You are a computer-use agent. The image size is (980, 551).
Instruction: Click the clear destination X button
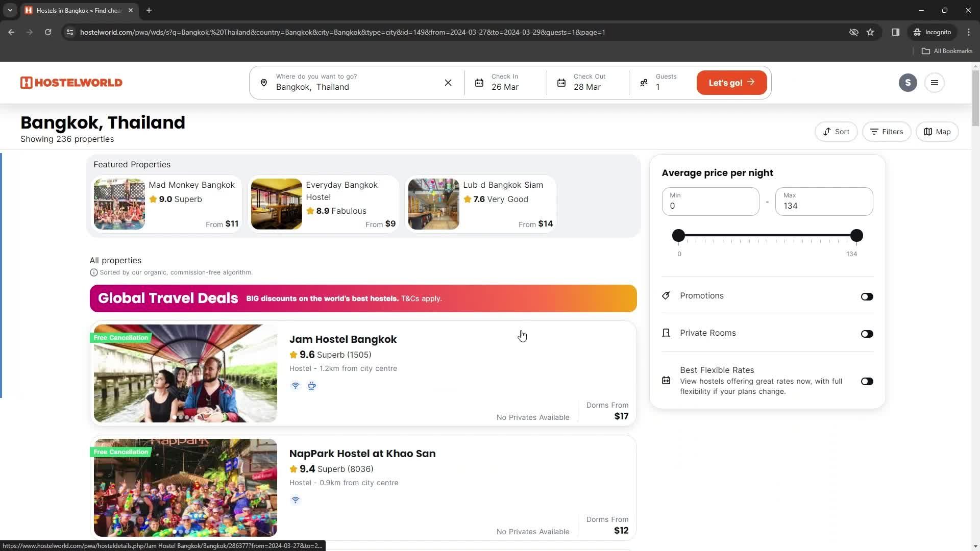[x=449, y=82]
